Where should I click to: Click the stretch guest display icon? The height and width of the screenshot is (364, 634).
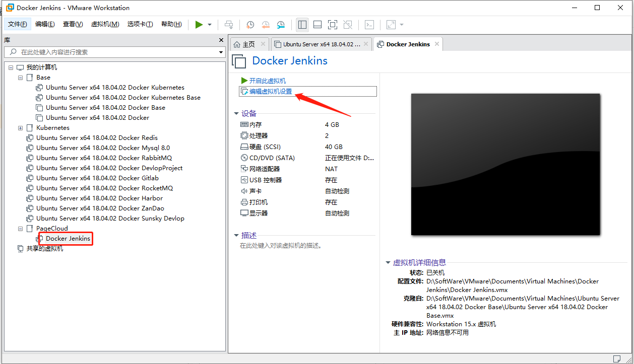[391, 24]
